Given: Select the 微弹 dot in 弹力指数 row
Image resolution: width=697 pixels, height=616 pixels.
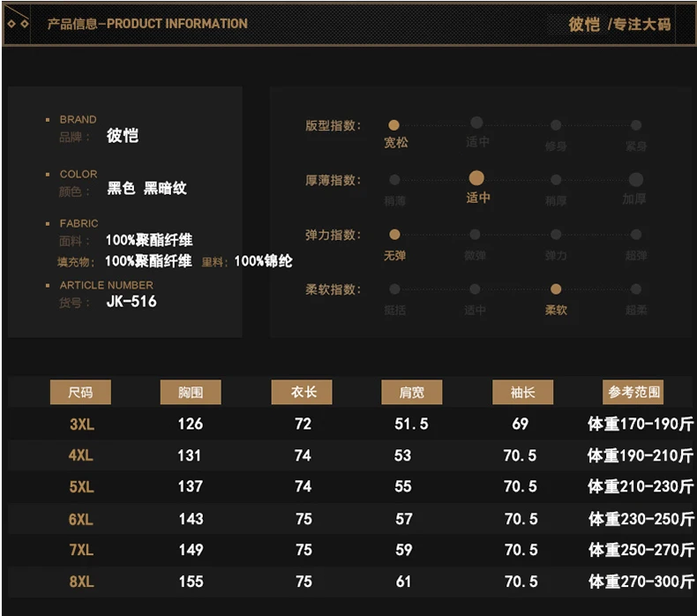Looking at the screenshot, I should pyautogui.click(x=475, y=235).
